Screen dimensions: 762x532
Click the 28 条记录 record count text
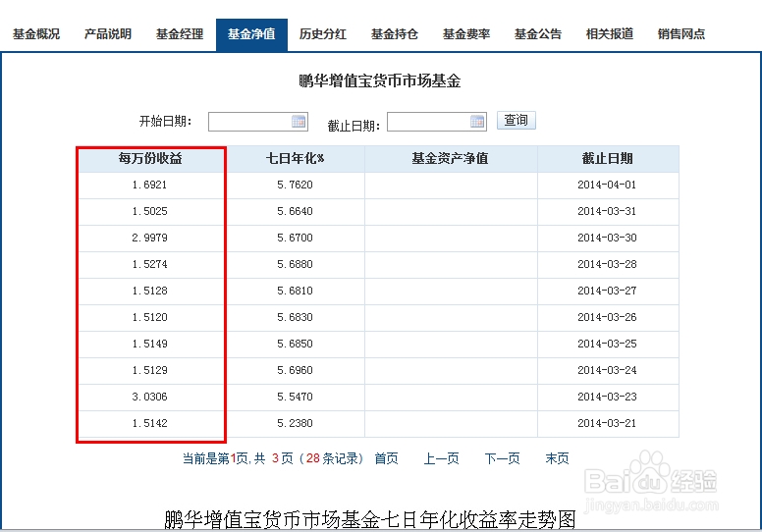click(332, 458)
